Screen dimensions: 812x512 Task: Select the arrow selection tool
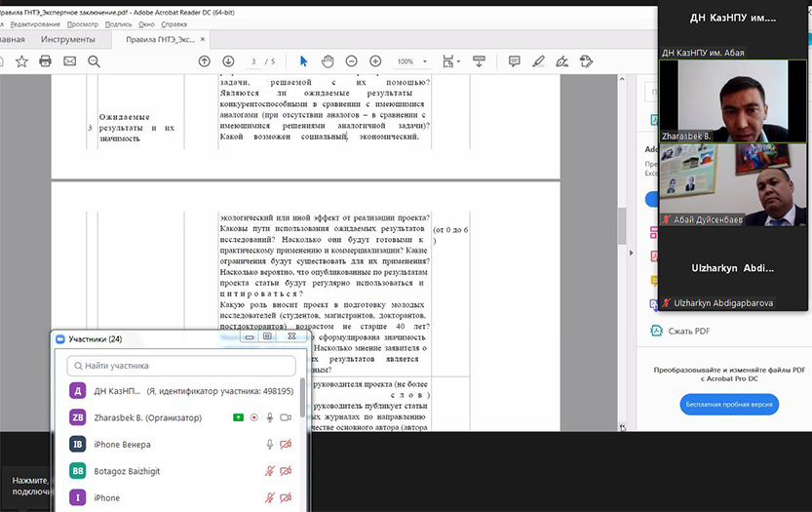tap(303, 60)
